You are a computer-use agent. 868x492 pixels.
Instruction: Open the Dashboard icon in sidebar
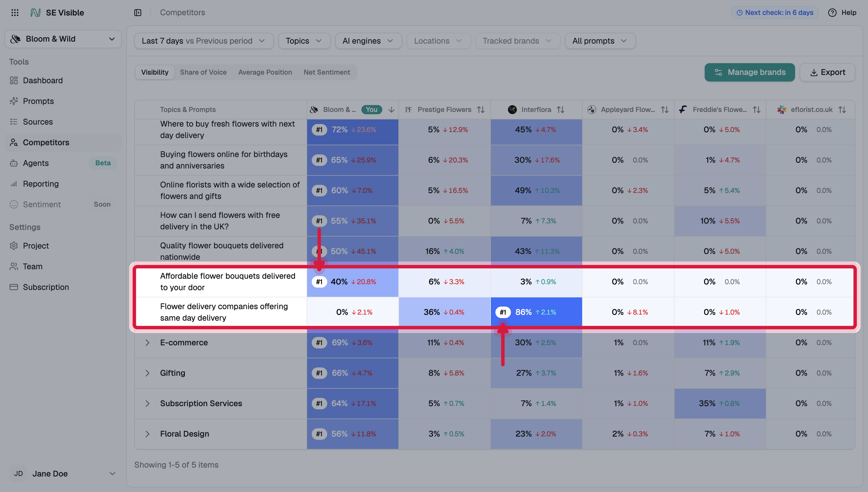click(x=13, y=80)
